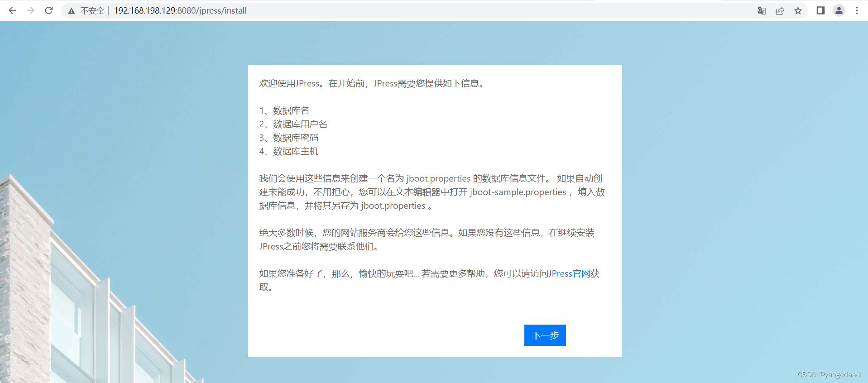Open the Chrome three-dot menu

click(857, 10)
